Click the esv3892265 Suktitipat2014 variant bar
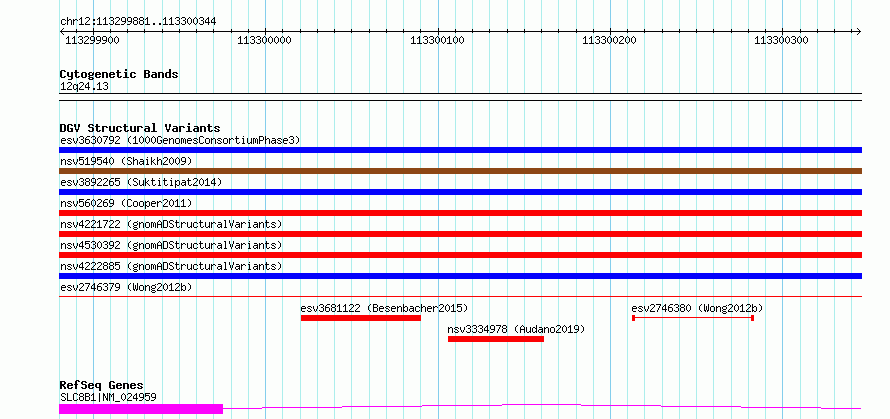 coord(460,192)
